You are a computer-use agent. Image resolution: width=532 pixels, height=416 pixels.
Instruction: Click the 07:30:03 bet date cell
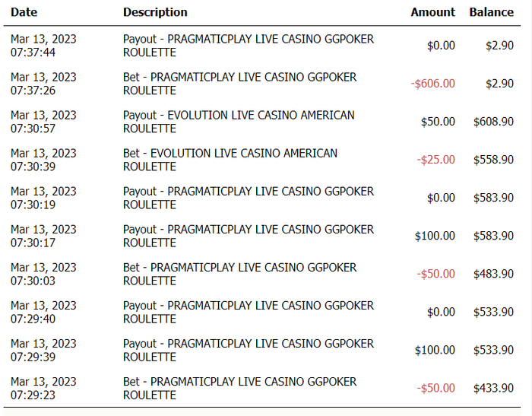click(x=43, y=274)
